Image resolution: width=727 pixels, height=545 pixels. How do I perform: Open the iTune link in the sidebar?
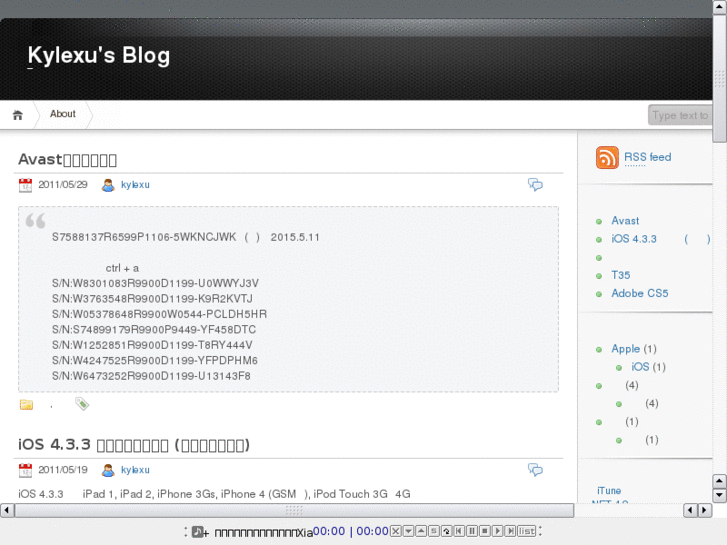coord(609,491)
